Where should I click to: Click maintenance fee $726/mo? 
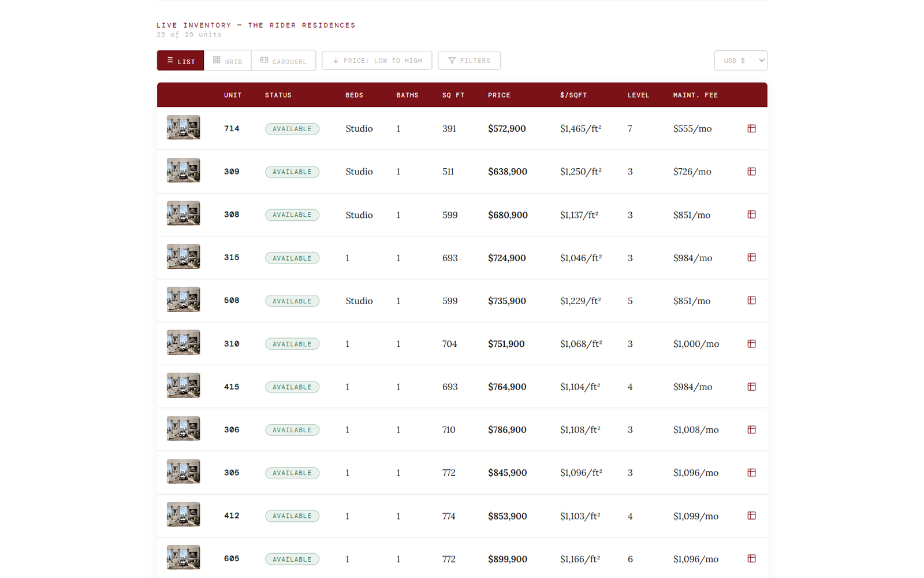(x=692, y=172)
